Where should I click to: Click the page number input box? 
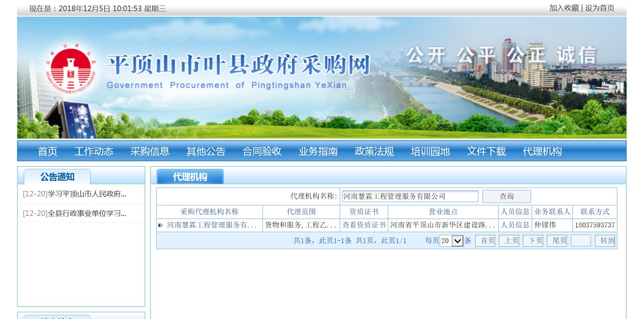coord(581,241)
